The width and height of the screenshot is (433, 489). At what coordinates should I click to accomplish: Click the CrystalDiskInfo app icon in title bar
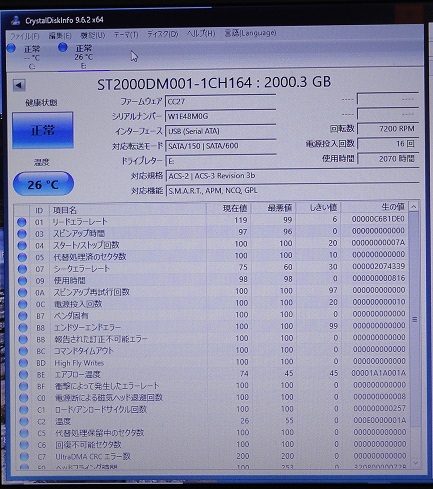(x=15, y=20)
